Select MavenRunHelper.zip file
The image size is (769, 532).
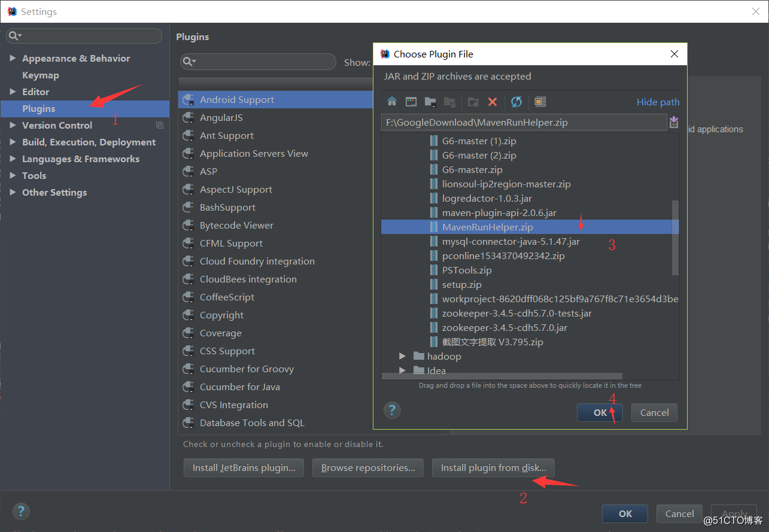[530, 227]
